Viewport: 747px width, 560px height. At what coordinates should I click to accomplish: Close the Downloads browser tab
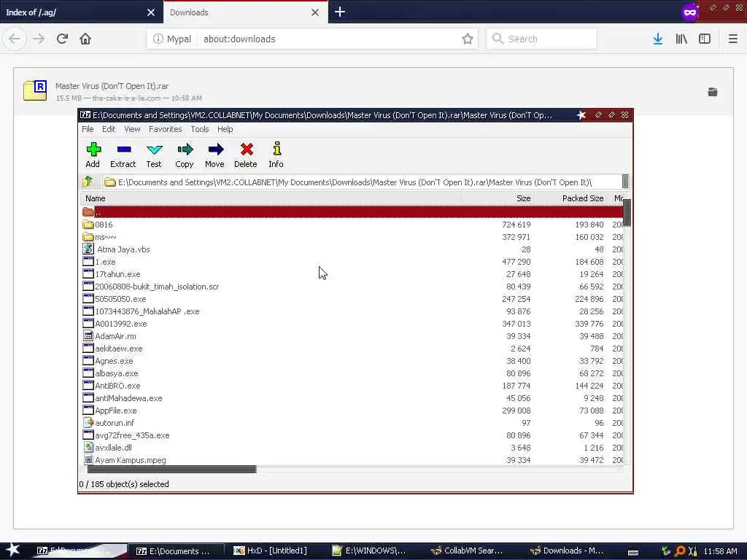tap(315, 12)
